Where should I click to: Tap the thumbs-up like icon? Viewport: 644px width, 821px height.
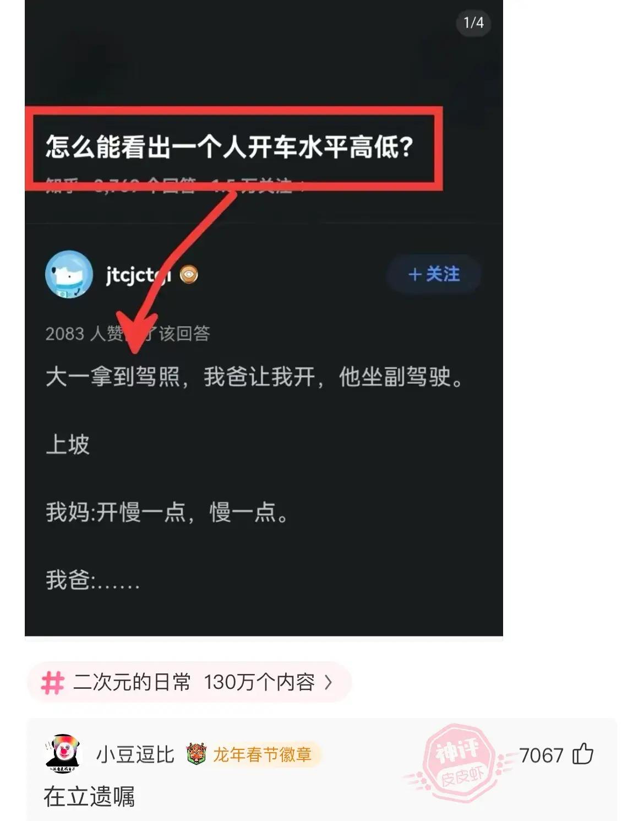pyautogui.click(x=583, y=754)
